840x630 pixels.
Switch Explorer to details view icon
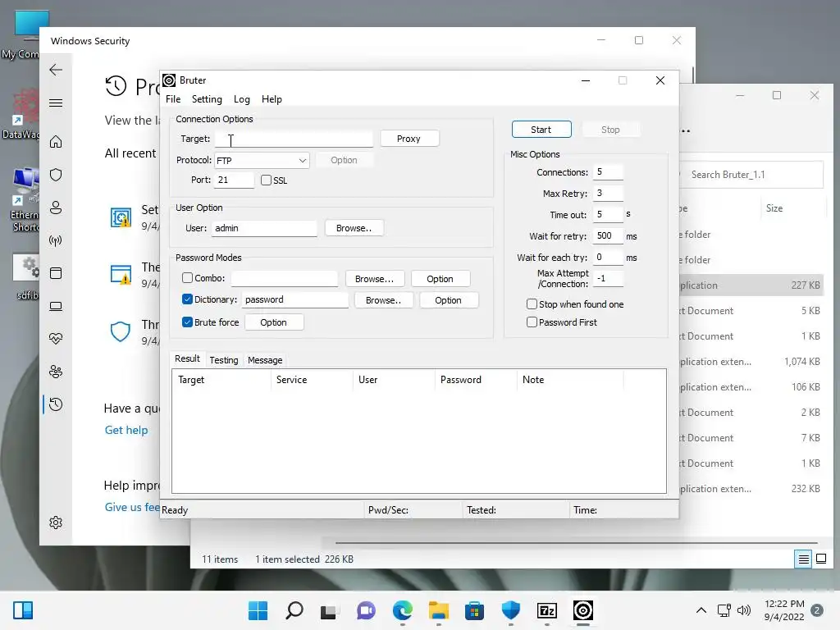(804, 559)
